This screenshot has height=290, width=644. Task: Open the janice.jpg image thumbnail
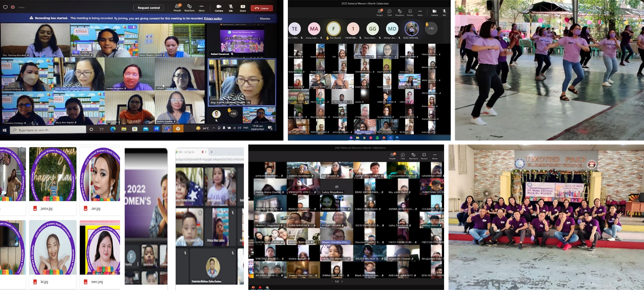click(53, 174)
